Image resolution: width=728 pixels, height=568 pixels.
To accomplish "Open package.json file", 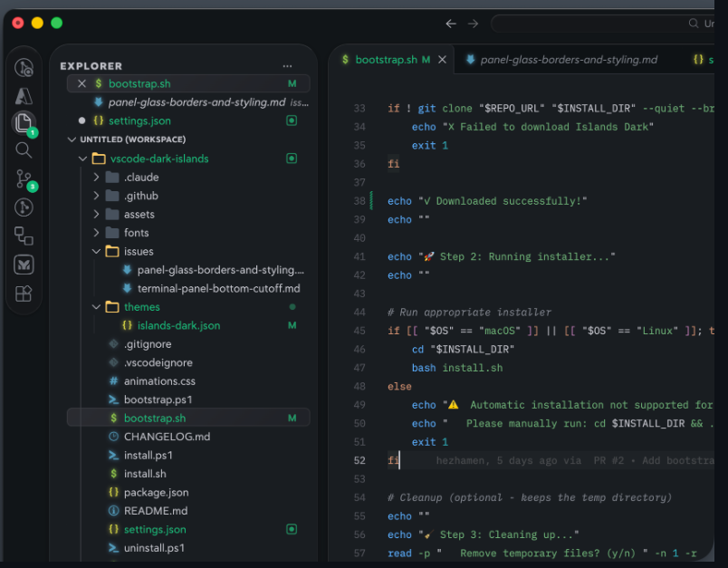I will [x=188, y=492].
